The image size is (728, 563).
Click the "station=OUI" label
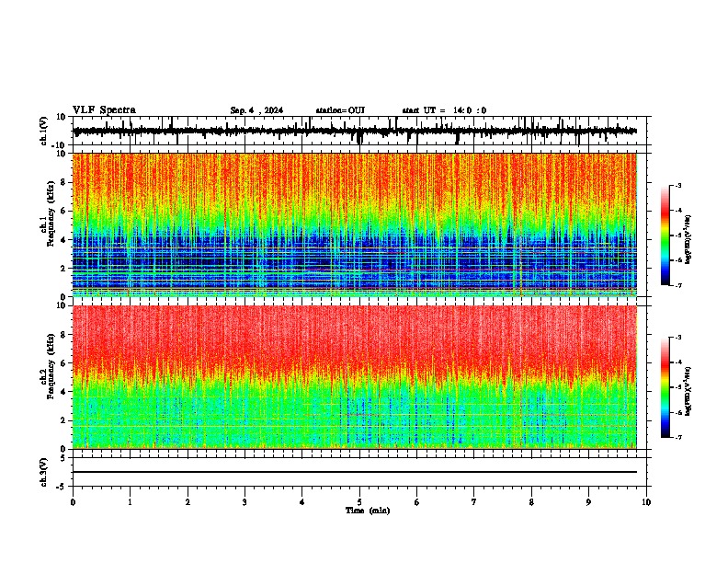pos(340,110)
